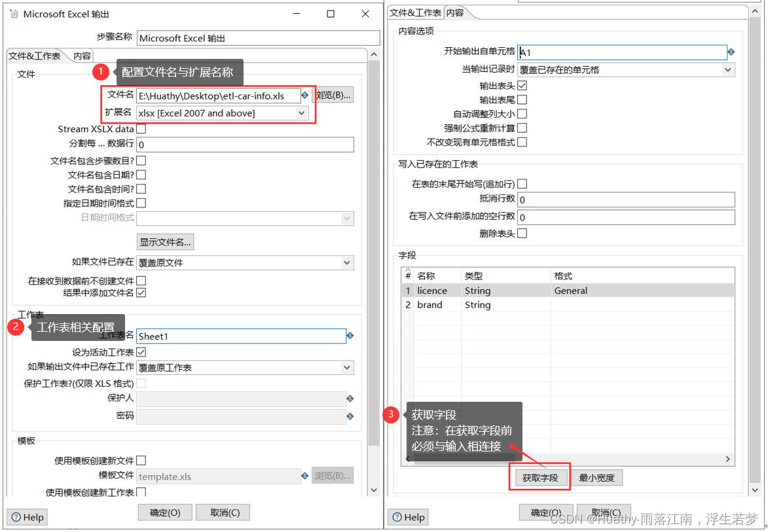Open Help in the right dialog
This screenshot has width=768, height=532.
pos(409,518)
